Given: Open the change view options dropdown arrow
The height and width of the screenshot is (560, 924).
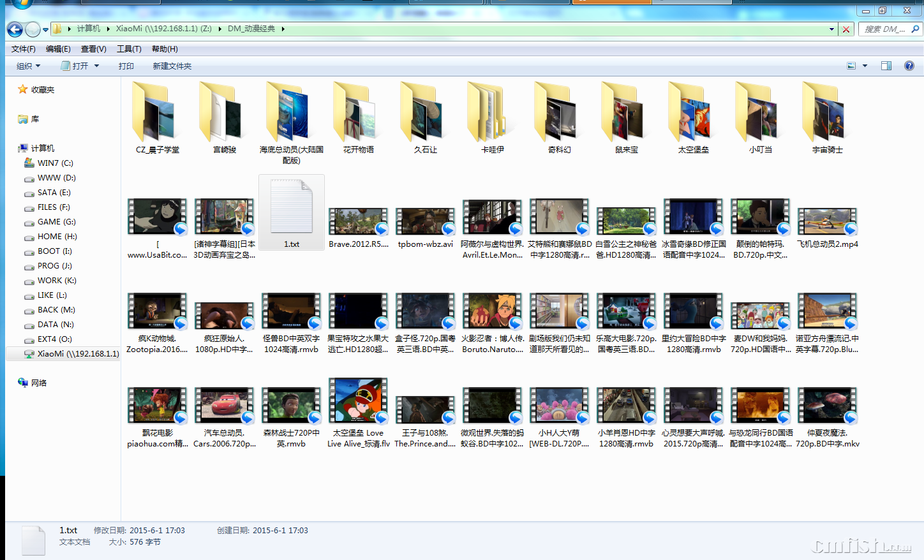Looking at the screenshot, I should point(865,66).
